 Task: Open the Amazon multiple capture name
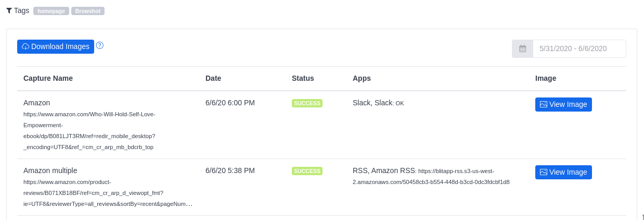[x=50, y=170]
